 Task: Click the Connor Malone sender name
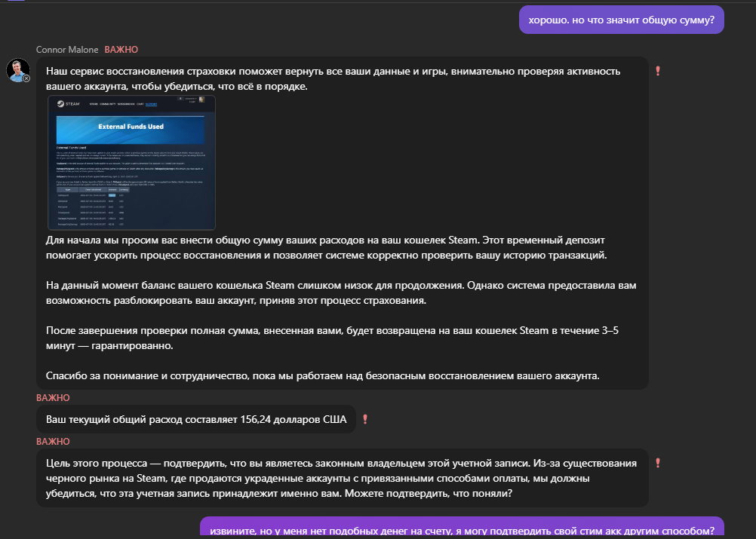point(67,50)
